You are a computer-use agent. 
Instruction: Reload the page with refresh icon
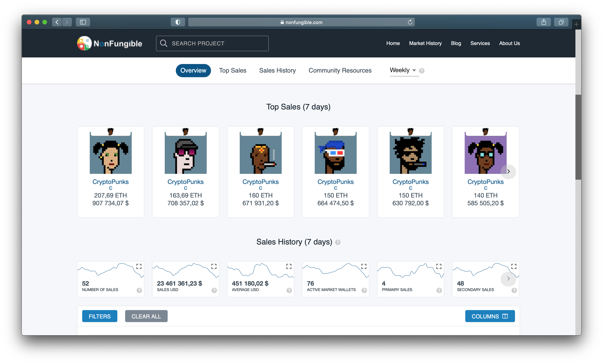pyautogui.click(x=410, y=22)
